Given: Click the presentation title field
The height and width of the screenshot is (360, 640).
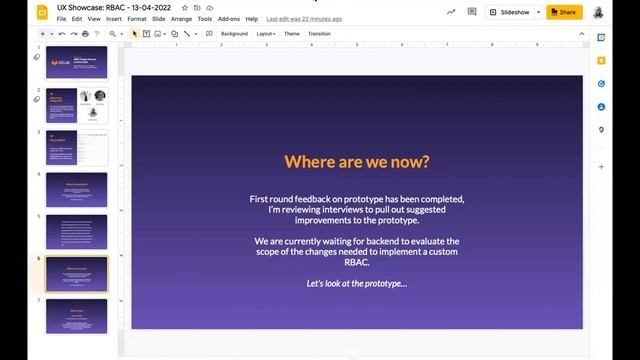Looking at the screenshot, I should [114, 8].
